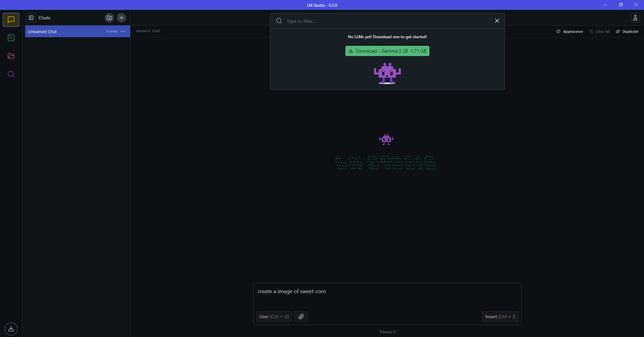
Task: Click the '0 tokens' label on chat row
Action: pyautogui.click(x=112, y=31)
